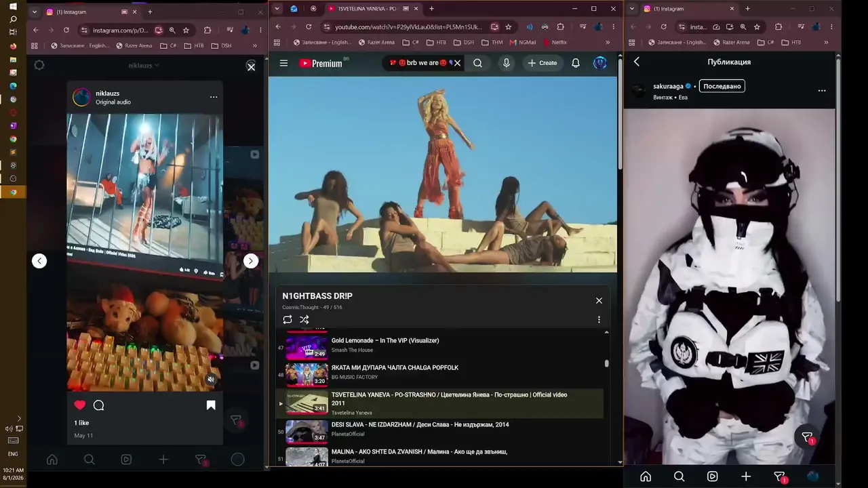The image size is (868, 488).
Task: Open NGMail bookmark in YouTube browser
Action: tap(523, 42)
